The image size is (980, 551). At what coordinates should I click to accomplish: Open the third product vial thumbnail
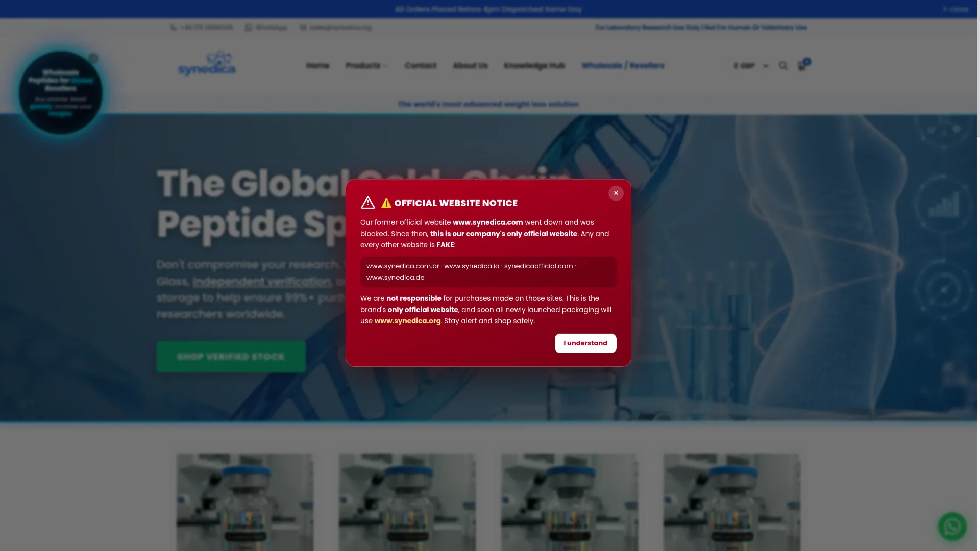(570, 502)
